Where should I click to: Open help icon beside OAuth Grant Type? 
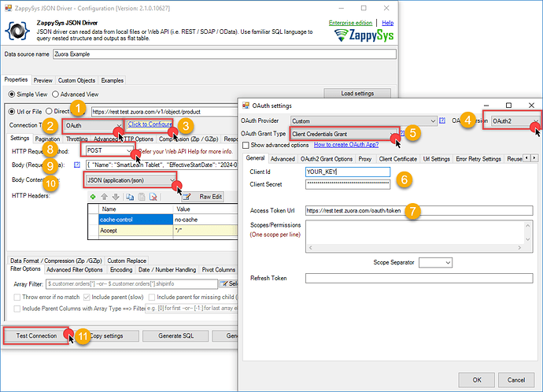402,133
